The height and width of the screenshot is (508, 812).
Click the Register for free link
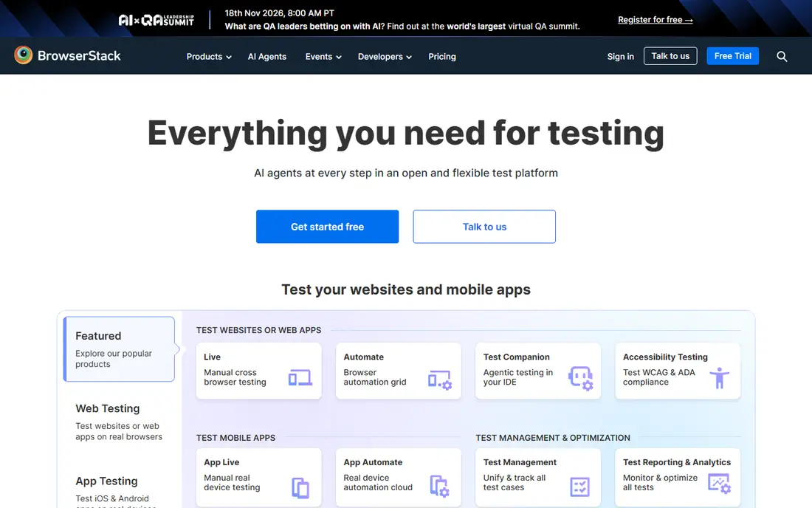655,20
